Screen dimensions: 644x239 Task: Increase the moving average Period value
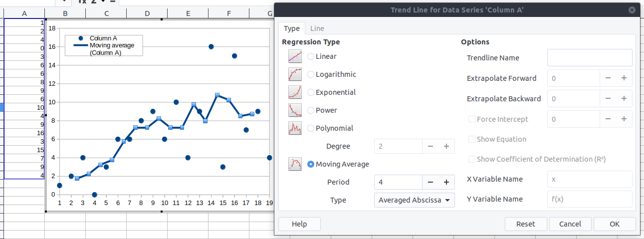446,182
